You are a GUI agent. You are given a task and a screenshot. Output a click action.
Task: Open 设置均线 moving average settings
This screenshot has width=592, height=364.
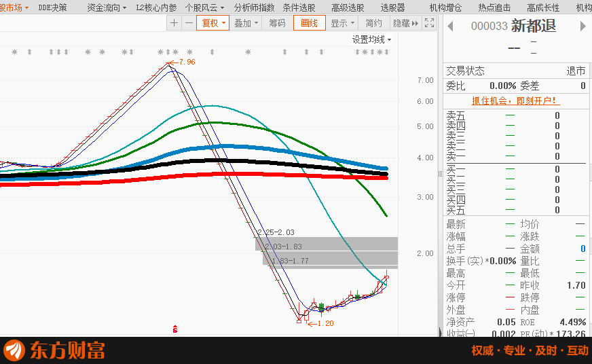pos(371,39)
